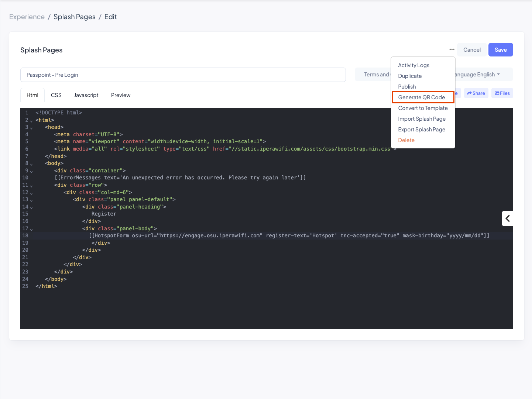
Task: Click the Share button
Action: click(x=476, y=93)
